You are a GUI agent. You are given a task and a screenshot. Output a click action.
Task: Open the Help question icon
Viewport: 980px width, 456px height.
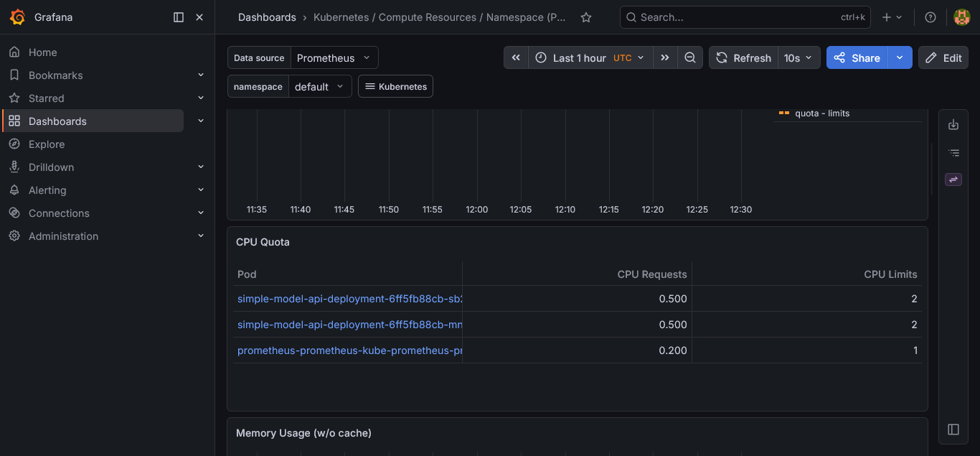click(930, 17)
